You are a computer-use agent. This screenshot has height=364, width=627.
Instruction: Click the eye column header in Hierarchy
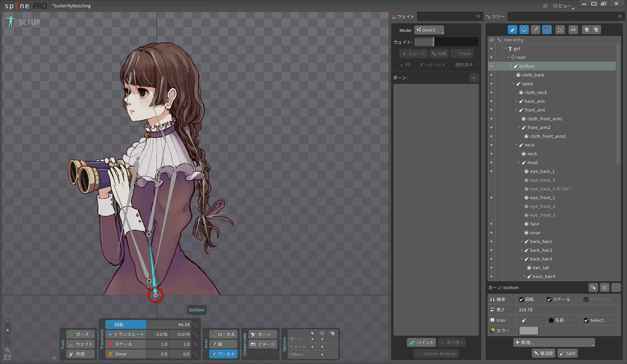[x=492, y=40]
